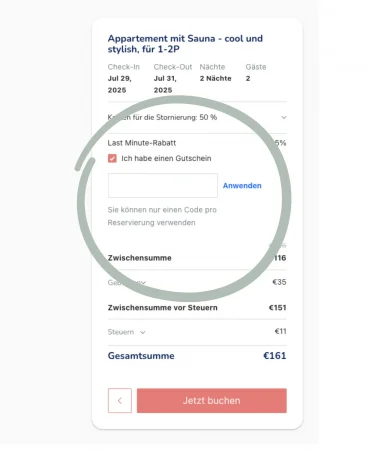Go back with the left arrow button
Image resolution: width=385 pixels, height=450 pixels.
click(120, 400)
